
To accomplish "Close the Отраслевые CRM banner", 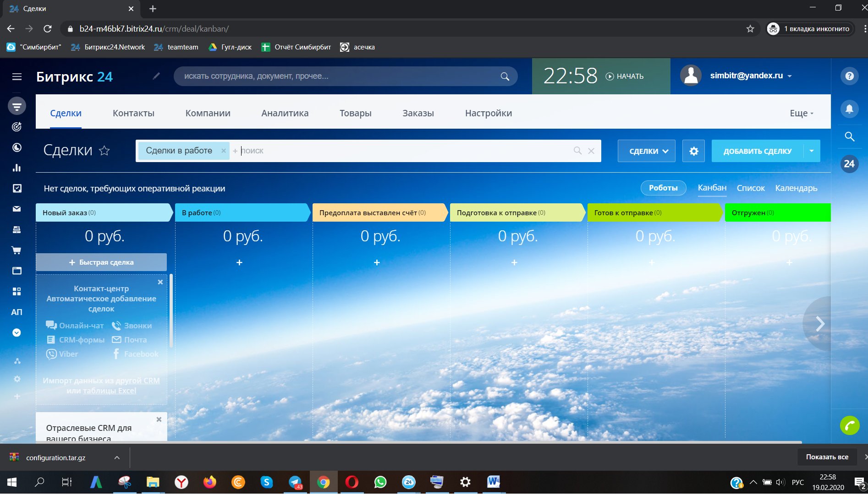I will (x=159, y=419).
